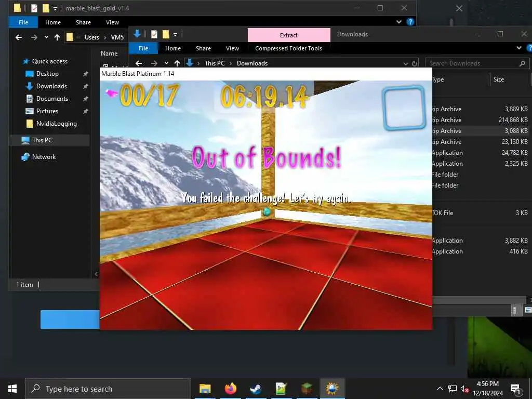Open File Explorer from the taskbar

[x=205, y=389]
